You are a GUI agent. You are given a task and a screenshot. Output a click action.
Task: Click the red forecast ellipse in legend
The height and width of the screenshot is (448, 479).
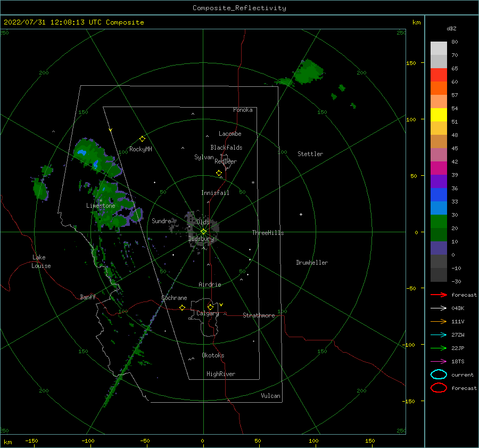pos(439,388)
